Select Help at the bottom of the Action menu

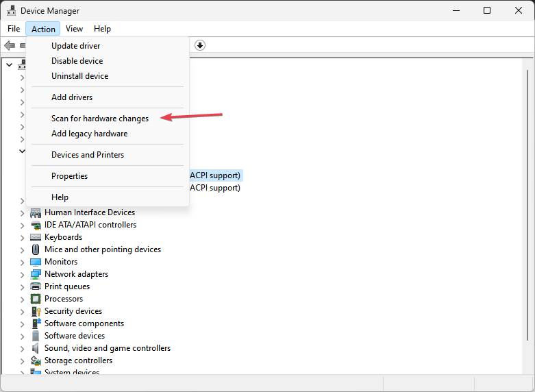click(108, 197)
